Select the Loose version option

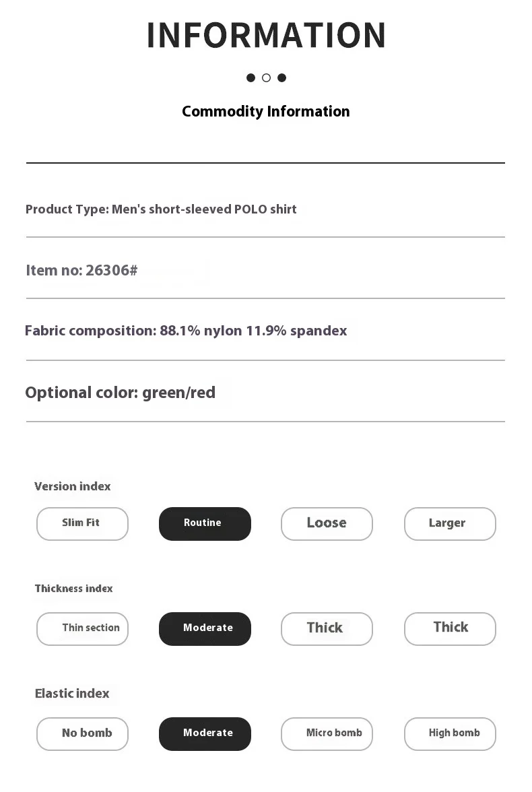(327, 523)
